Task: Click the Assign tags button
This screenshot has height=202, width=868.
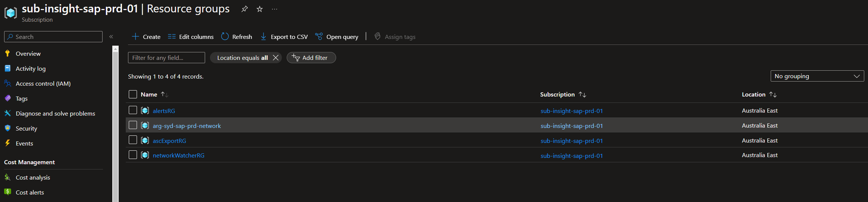Action: click(395, 37)
